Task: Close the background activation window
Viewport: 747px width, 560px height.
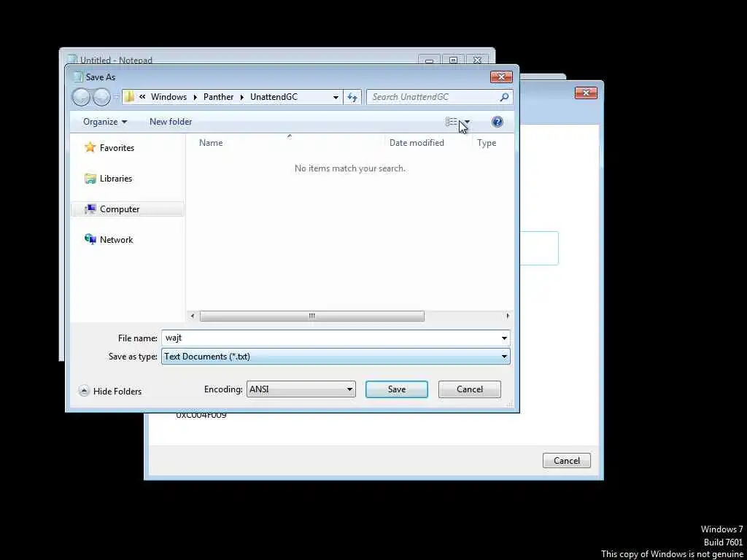Action: click(586, 93)
